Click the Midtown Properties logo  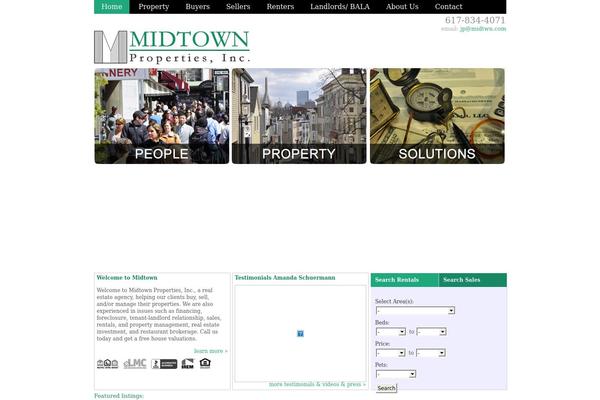172,47
